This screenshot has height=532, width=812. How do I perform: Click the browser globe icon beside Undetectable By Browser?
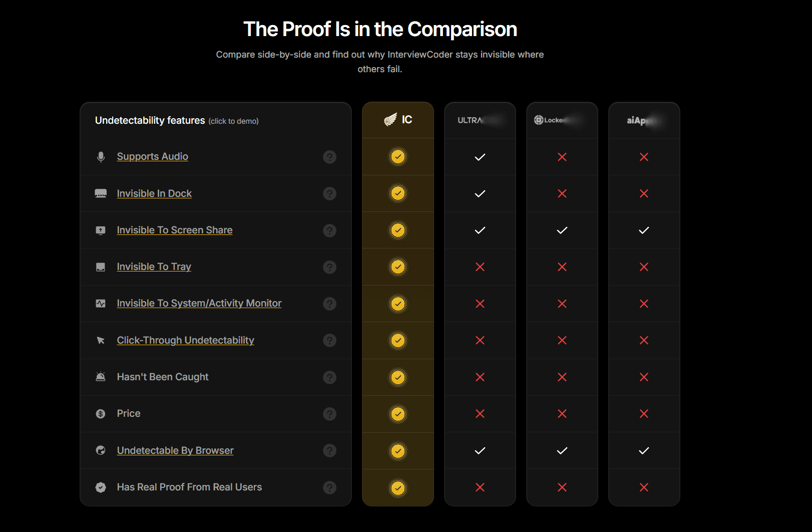click(101, 450)
